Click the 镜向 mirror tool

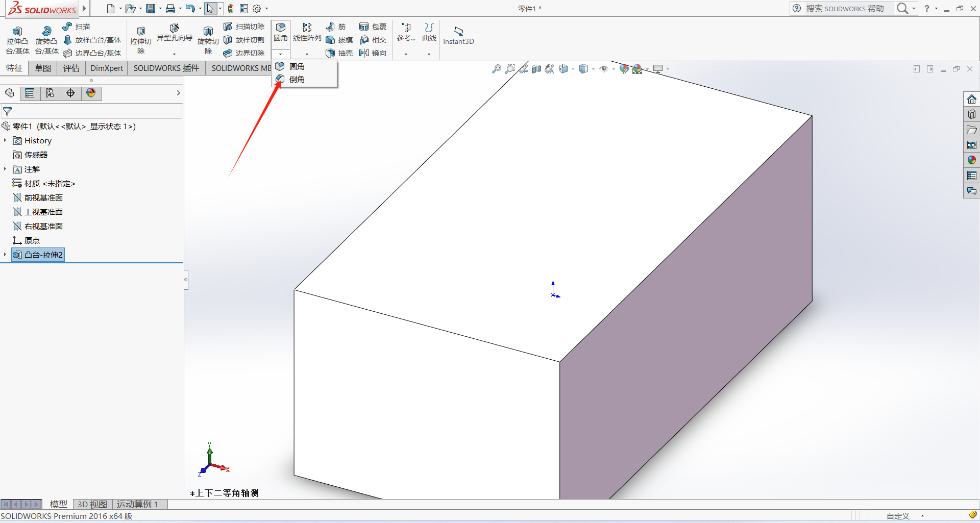(373, 53)
